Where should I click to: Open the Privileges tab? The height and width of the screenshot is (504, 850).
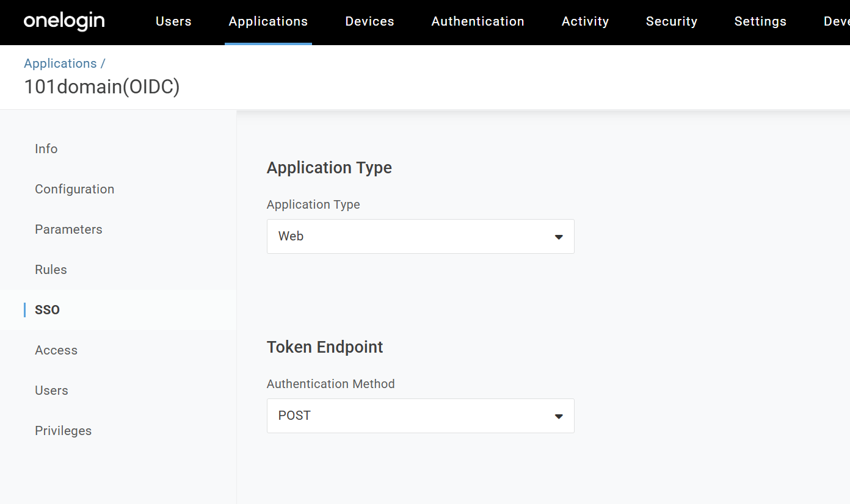63,430
